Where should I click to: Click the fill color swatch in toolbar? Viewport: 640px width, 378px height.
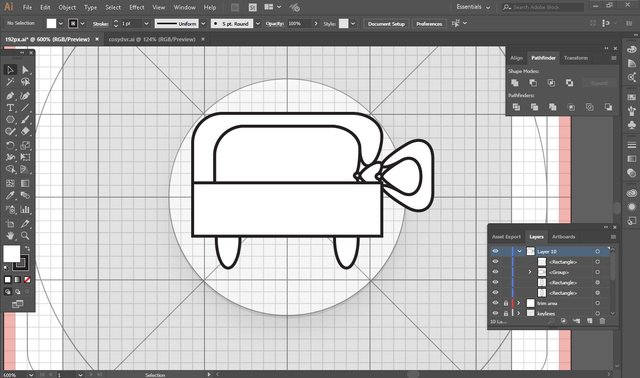[11, 253]
